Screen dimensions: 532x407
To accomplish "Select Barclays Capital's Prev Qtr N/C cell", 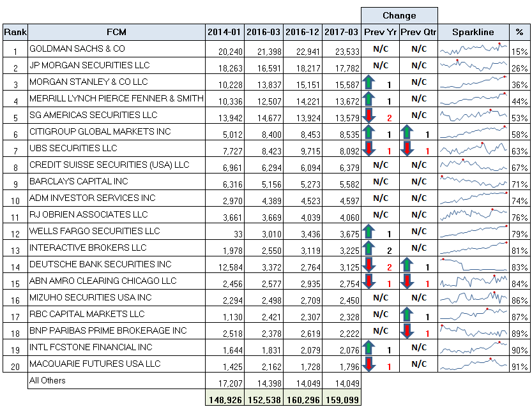I will [x=419, y=182].
